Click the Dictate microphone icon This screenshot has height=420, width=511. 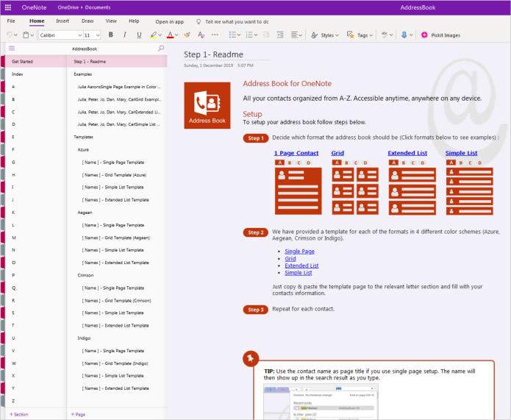click(x=404, y=35)
